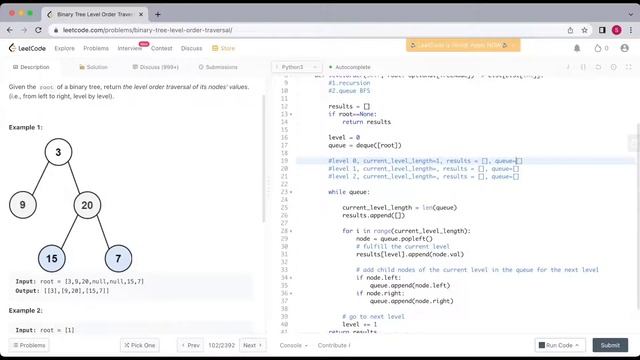640x360 pixels.
Task: Click code line 'while queue:'
Action: 349,192
